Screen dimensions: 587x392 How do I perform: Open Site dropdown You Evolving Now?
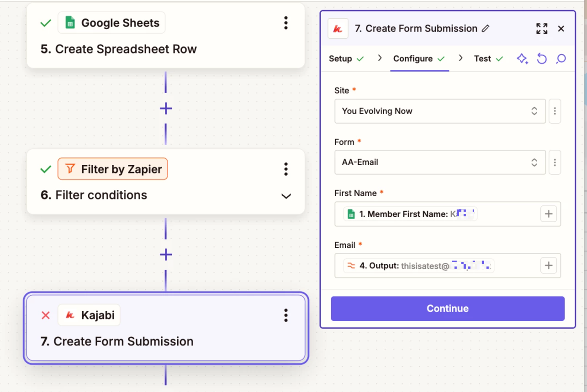(440, 111)
